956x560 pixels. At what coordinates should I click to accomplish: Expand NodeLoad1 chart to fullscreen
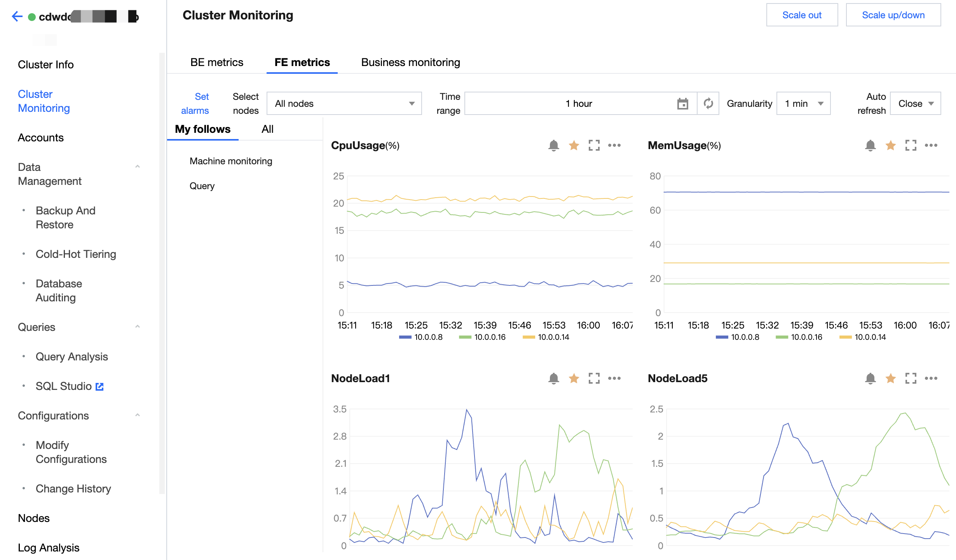594,378
